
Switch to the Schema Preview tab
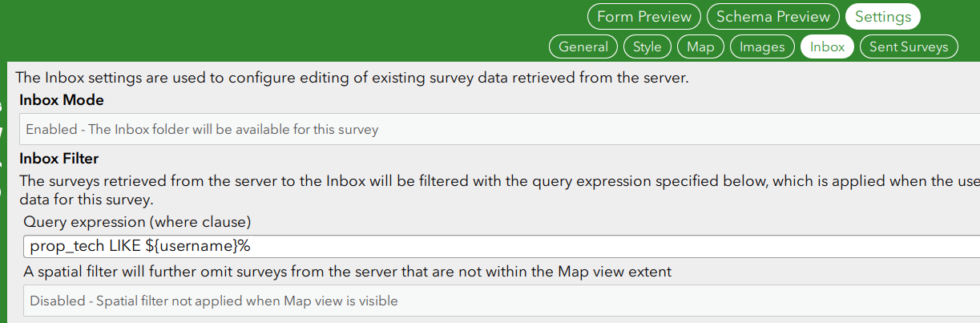coord(773,16)
